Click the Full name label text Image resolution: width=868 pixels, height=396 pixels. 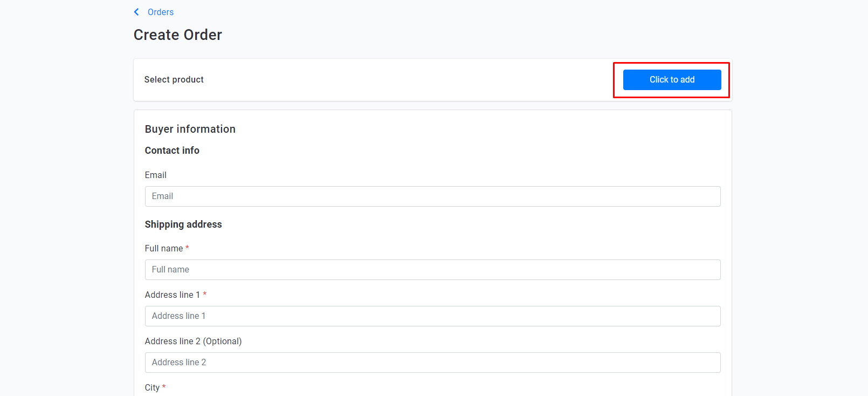pyautogui.click(x=164, y=248)
